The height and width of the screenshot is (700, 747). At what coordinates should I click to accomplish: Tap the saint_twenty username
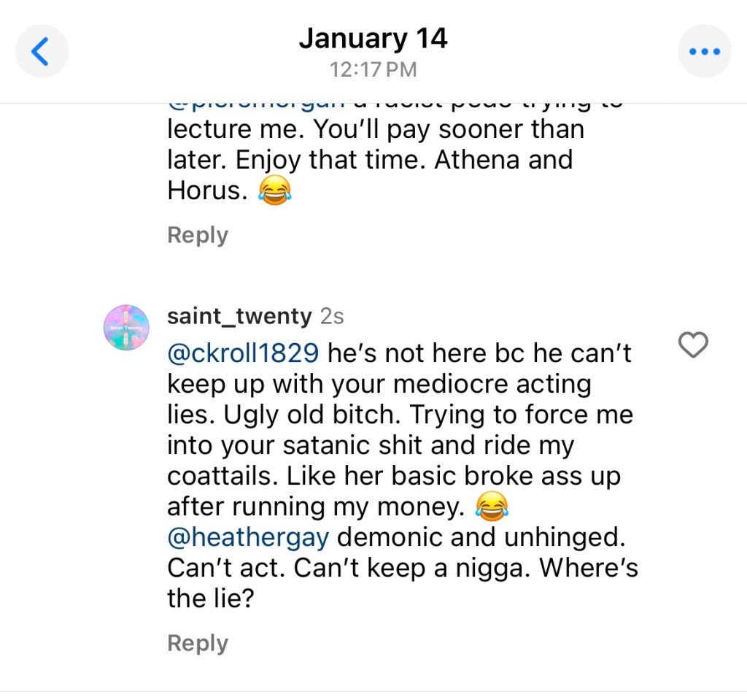point(239,316)
